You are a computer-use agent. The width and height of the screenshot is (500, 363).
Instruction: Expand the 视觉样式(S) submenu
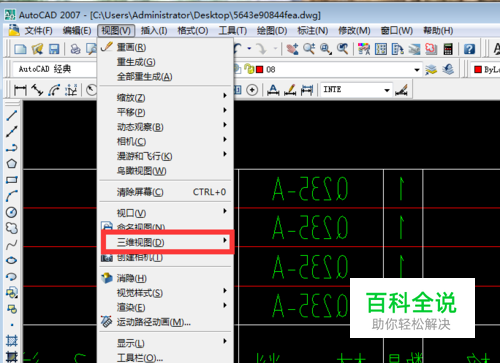pos(166,293)
